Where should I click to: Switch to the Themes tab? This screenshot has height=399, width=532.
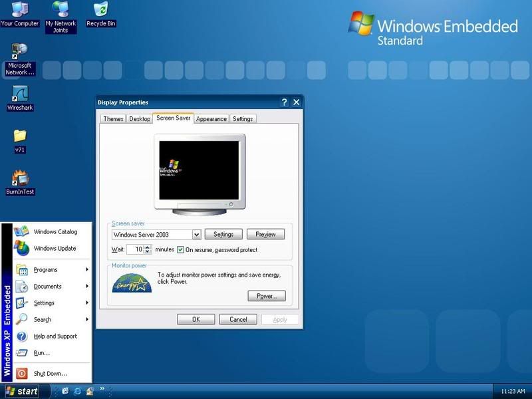point(113,119)
